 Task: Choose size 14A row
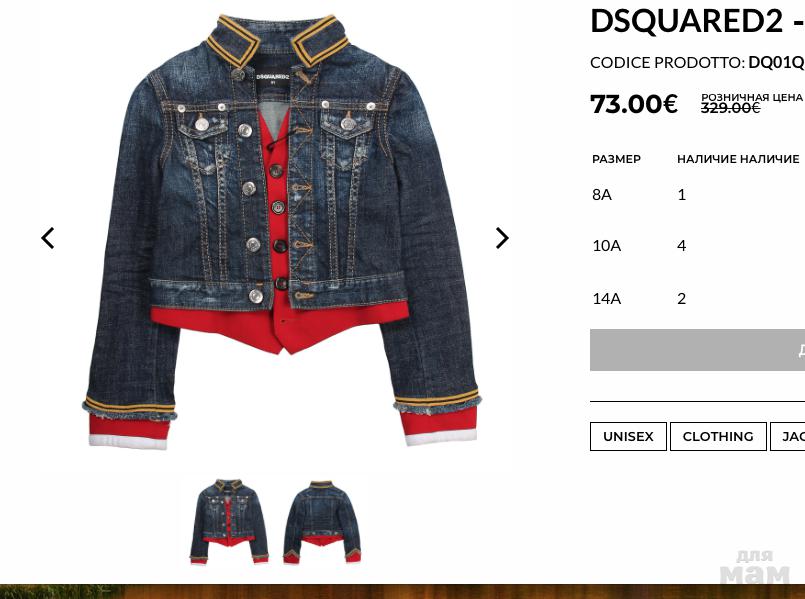tap(697, 298)
